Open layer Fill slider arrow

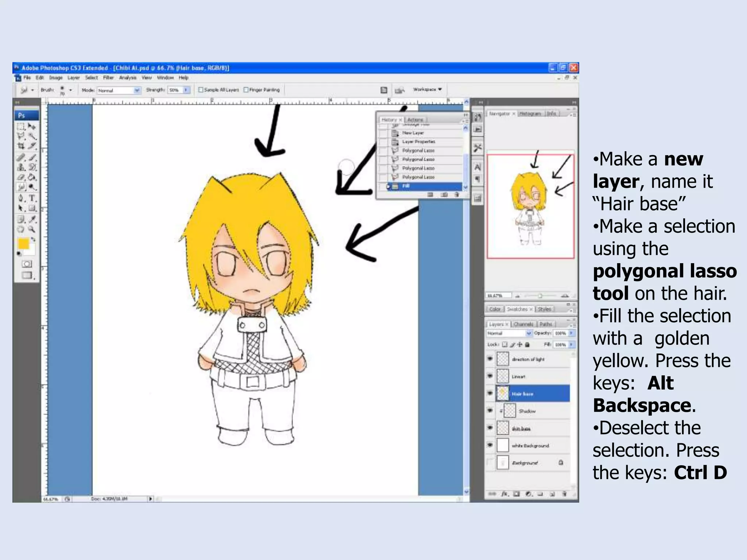click(x=571, y=345)
